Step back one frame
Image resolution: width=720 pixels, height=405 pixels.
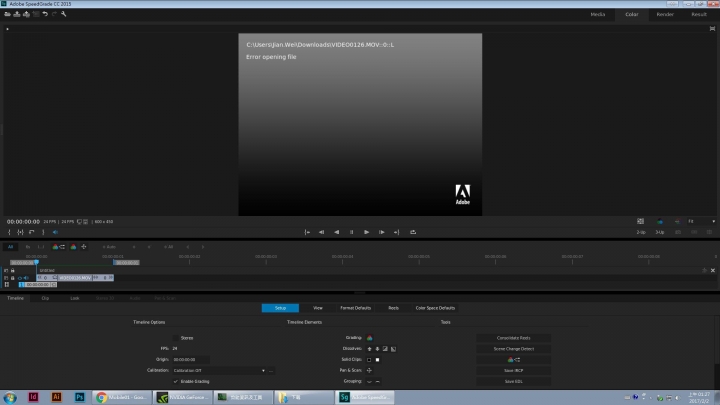point(321,232)
